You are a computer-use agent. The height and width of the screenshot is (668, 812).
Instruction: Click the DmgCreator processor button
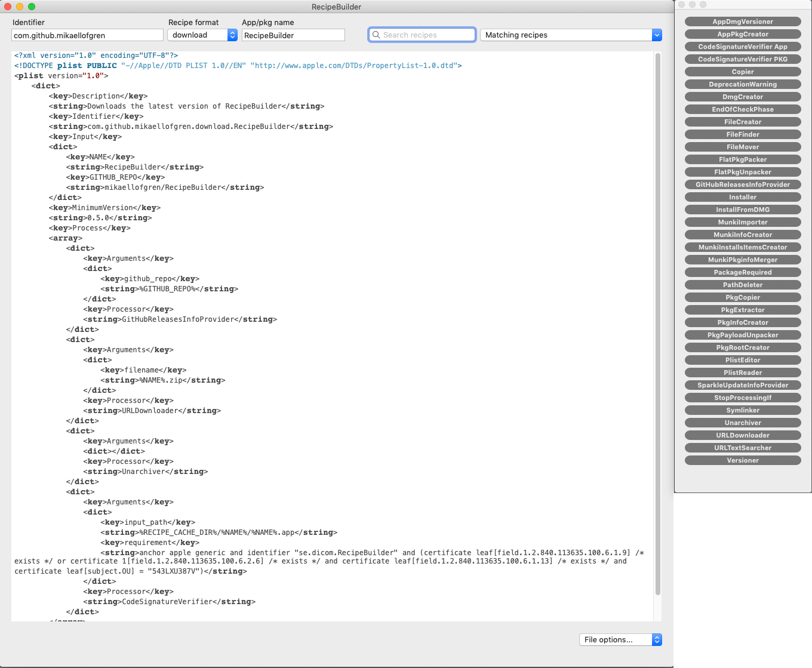tap(743, 97)
